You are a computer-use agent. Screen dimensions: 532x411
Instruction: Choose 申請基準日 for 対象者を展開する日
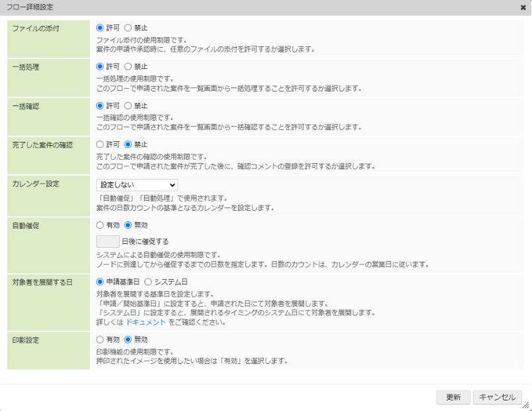pyautogui.click(x=101, y=281)
